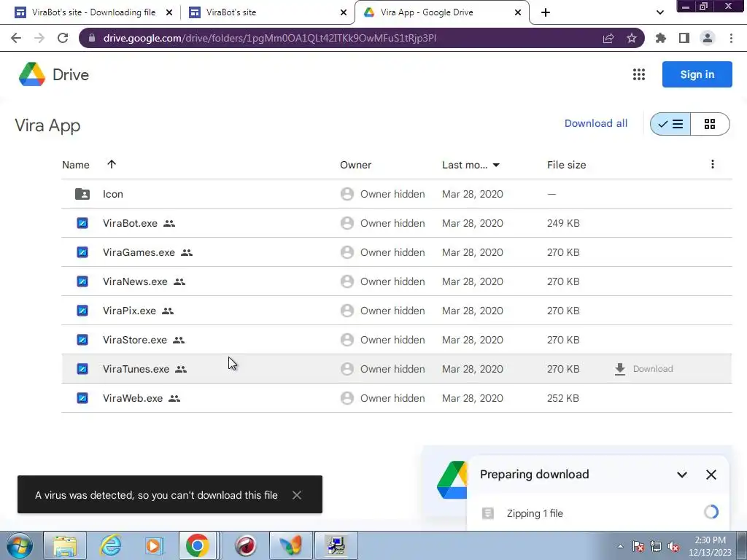Click shared icon beside ViraBot.exe
The width and height of the screenshot is (747, 560).
click(x=169, y=223)
